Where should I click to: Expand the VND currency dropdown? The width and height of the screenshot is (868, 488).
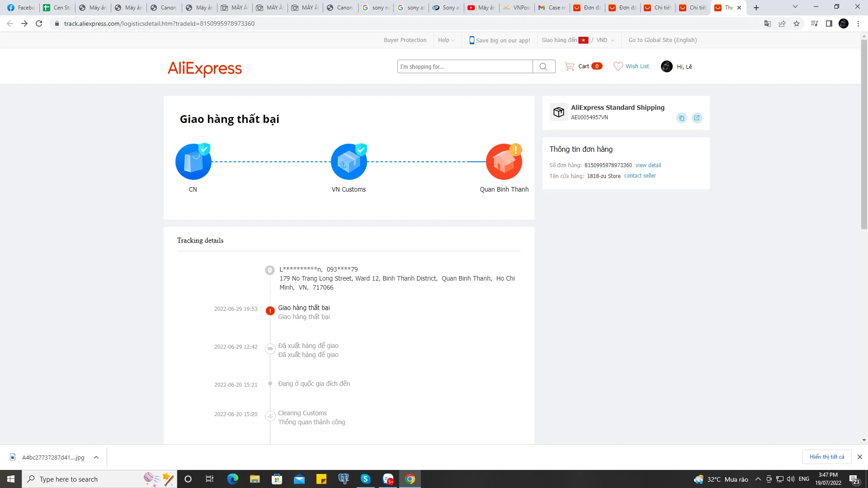click(605, 40)
